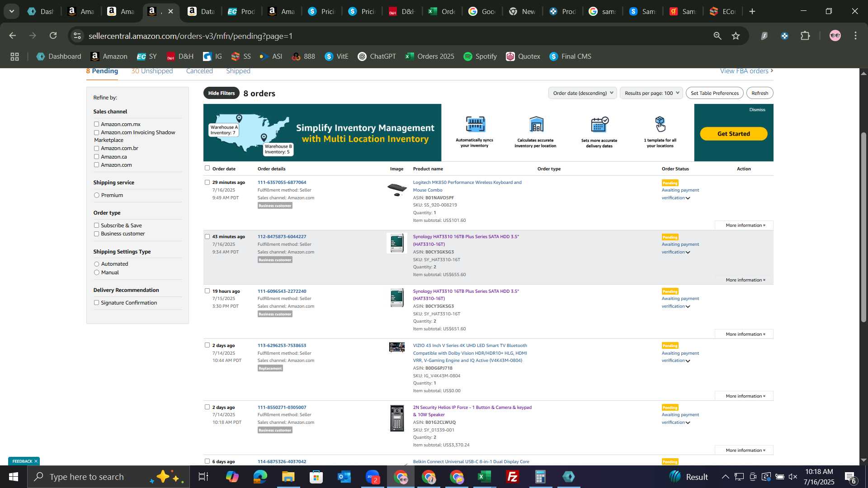Switch to the Canceled orders tab

pos(199,71)
